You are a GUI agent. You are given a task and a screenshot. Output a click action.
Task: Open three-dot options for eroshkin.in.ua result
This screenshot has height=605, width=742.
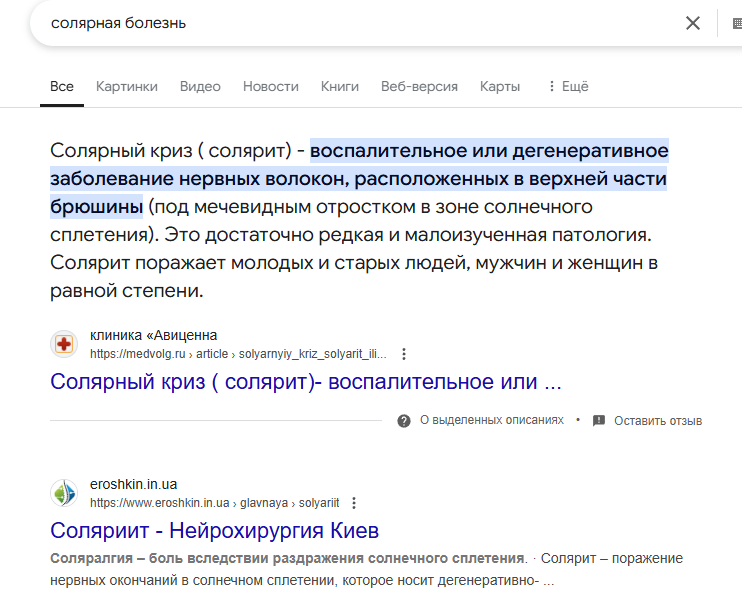point(354,503)
